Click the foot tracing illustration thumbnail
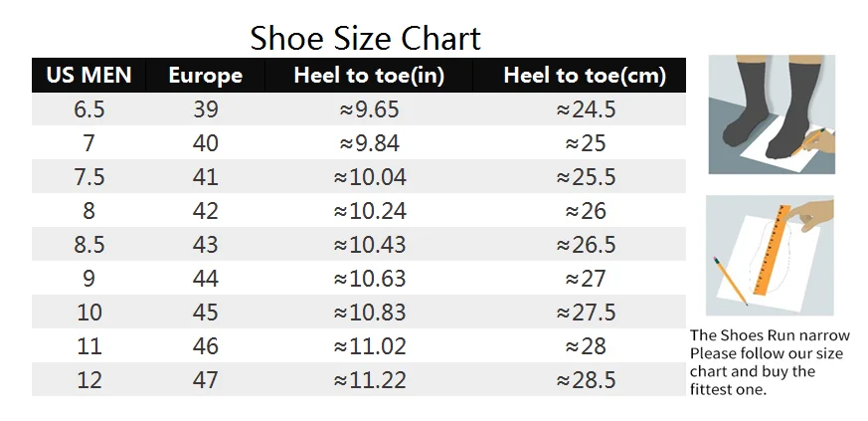This screenshot has width=868, height=421. [x=772, y=114]
